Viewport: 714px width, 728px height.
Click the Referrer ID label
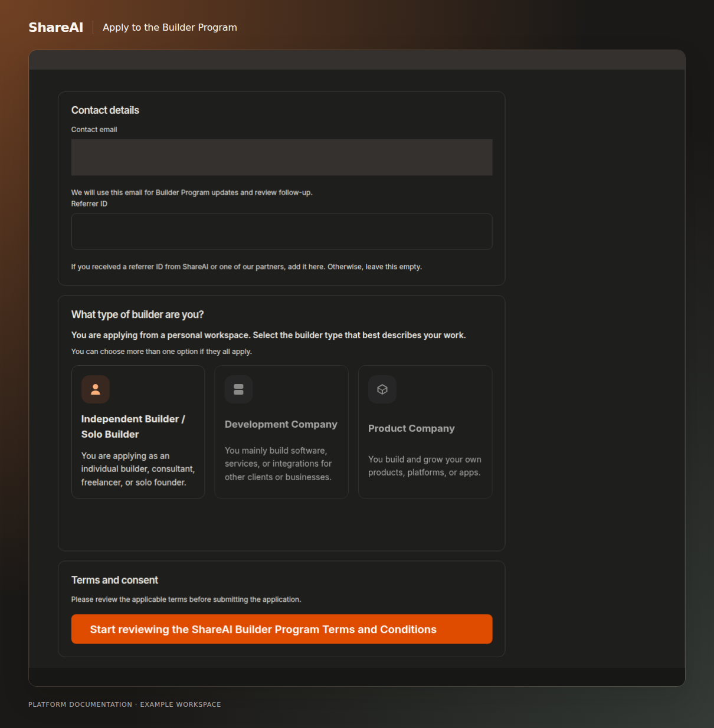pyautogui.click(x=89, y=204)
